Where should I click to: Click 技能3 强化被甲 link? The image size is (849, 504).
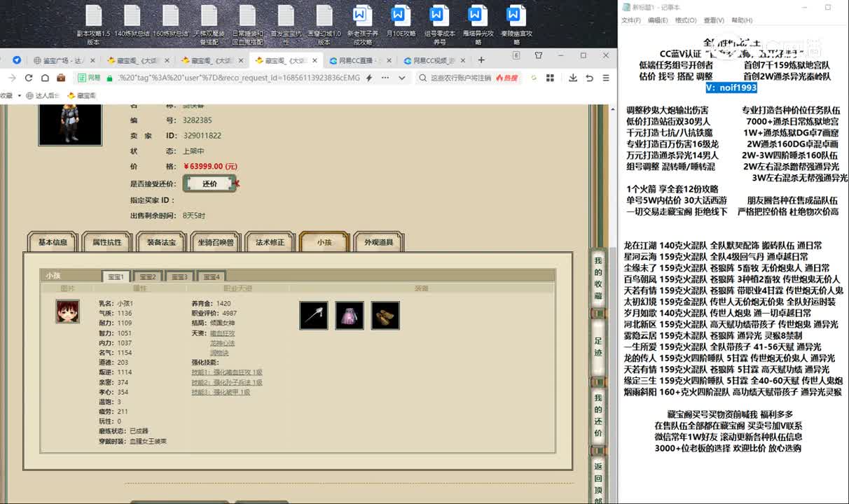pyautogui.click(x=221, y=392)
